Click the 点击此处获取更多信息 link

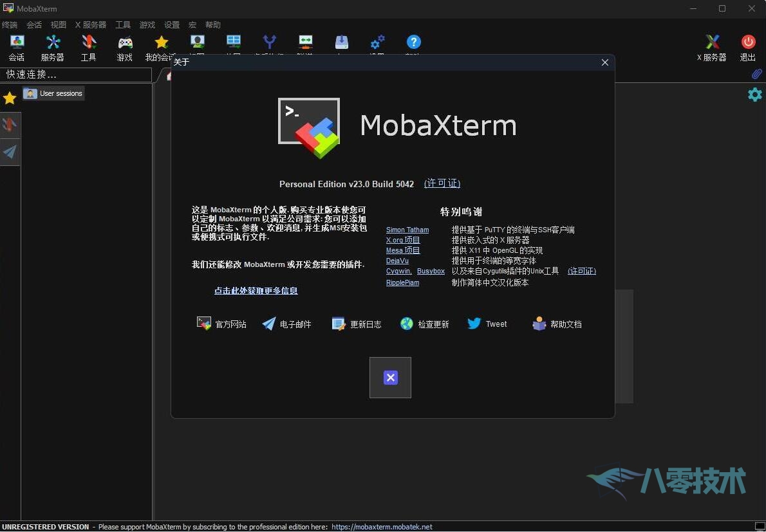click(x=256, y=290)
